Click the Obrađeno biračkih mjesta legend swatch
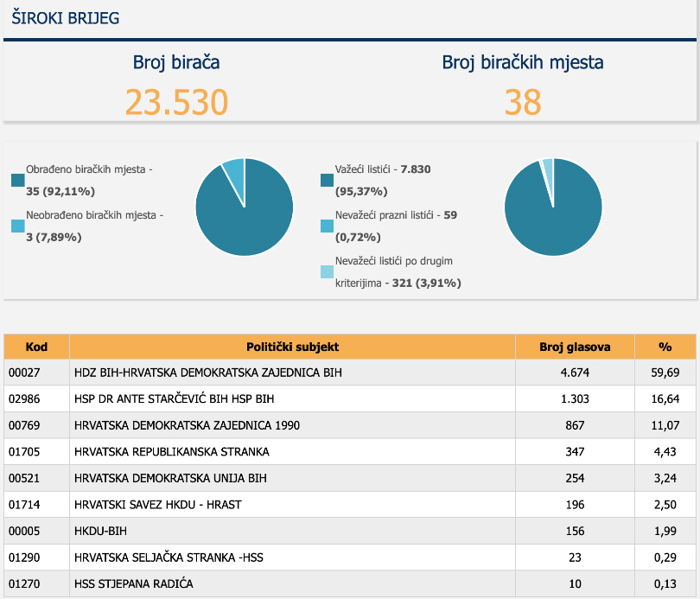Image resolution: width=700 pixels, height=599 pixels. pos(18,181)
